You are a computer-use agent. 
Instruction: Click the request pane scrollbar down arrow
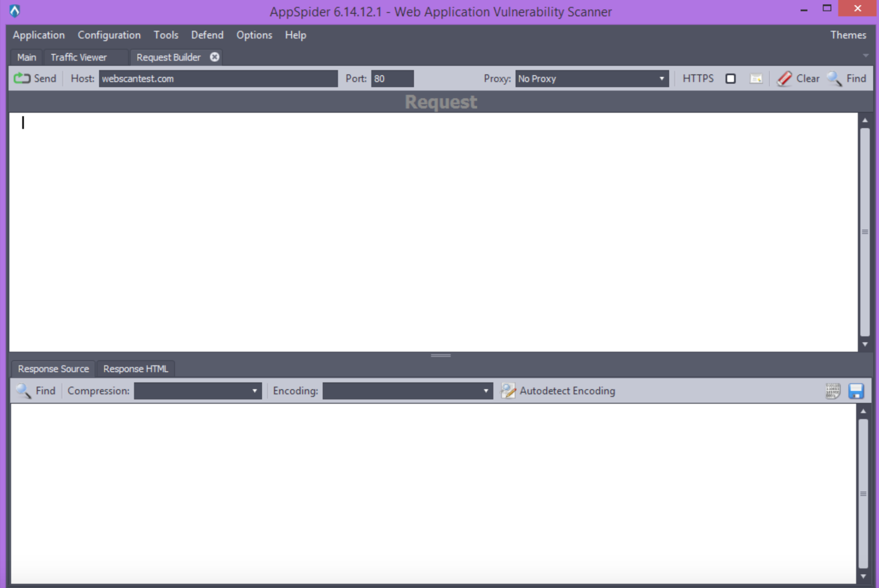[x=865, y=344]
